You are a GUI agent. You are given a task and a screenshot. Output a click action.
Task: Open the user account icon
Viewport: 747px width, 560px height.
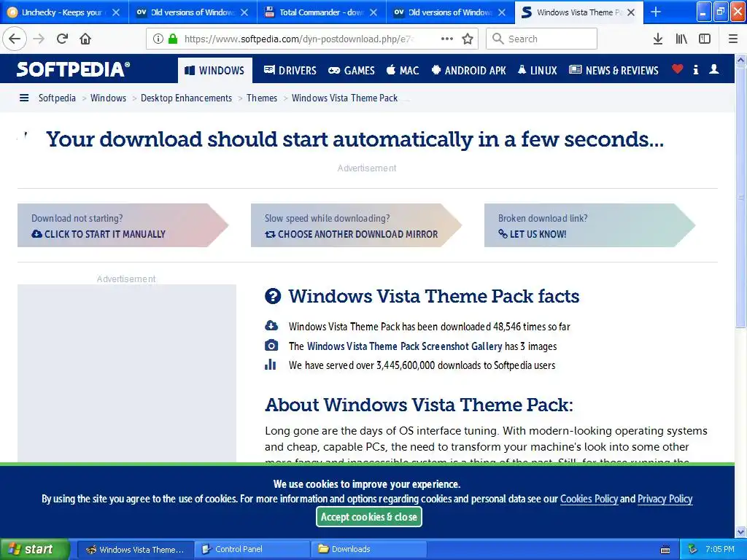click(714, 69)
